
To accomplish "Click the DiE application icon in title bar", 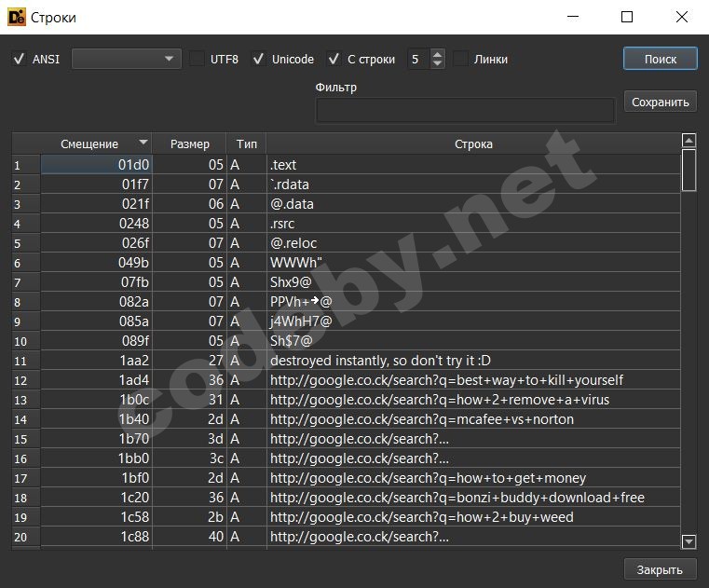I will click(17, 17).
